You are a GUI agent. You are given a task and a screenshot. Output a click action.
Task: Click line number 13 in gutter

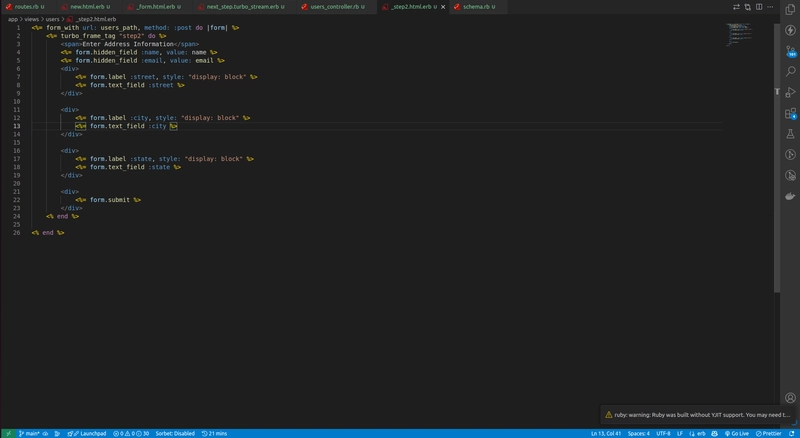(x=17, y=126)
